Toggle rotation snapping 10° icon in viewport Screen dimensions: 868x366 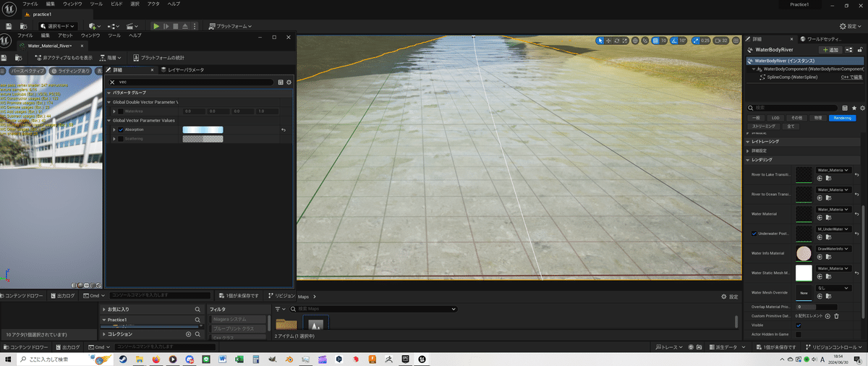click(x=673, y=41)
